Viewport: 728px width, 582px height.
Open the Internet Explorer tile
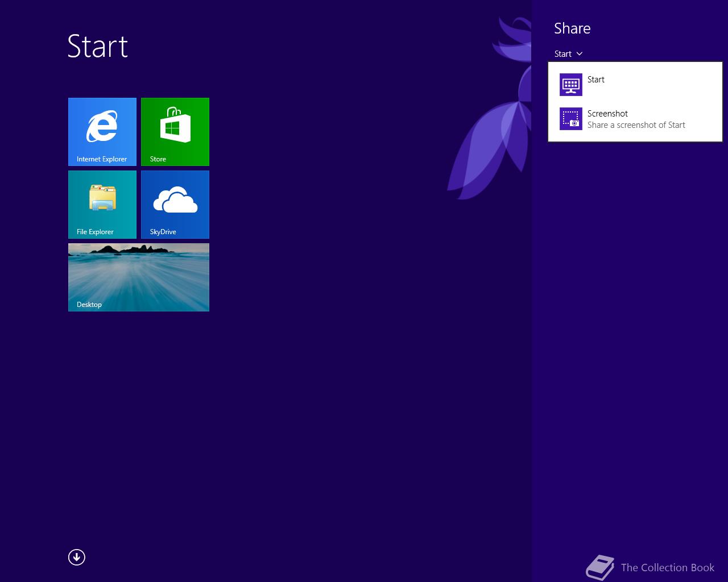click(x=102, y=132)
